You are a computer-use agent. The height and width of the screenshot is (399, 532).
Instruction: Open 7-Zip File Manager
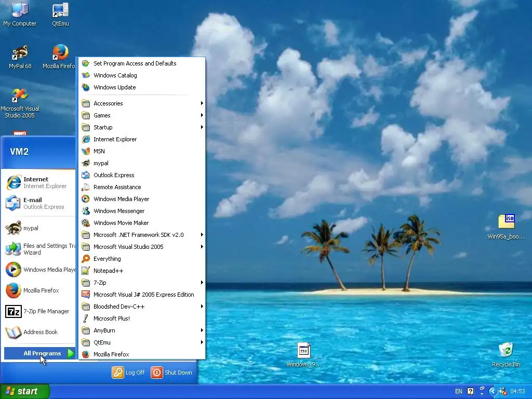pyautogui.click(x=38, y=311)
